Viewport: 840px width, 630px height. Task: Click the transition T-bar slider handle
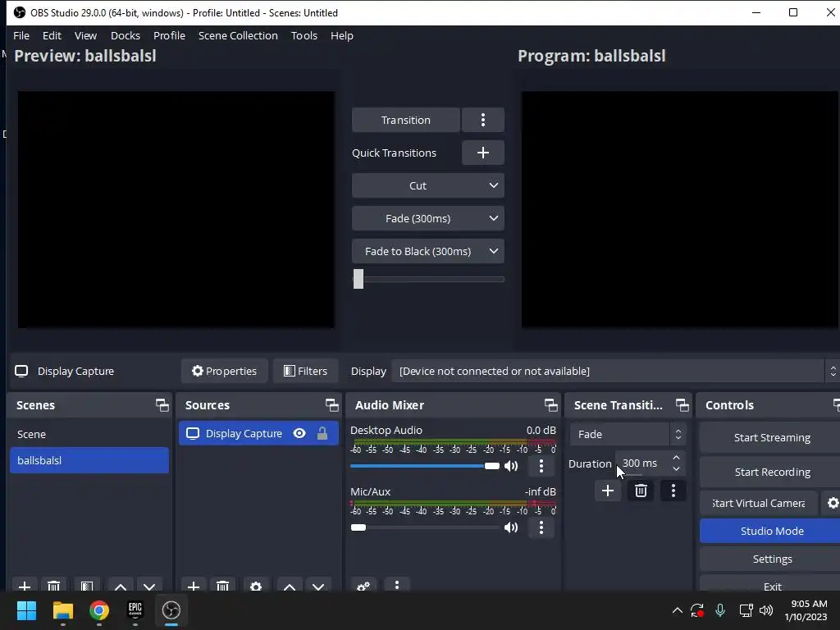[358, 279]
